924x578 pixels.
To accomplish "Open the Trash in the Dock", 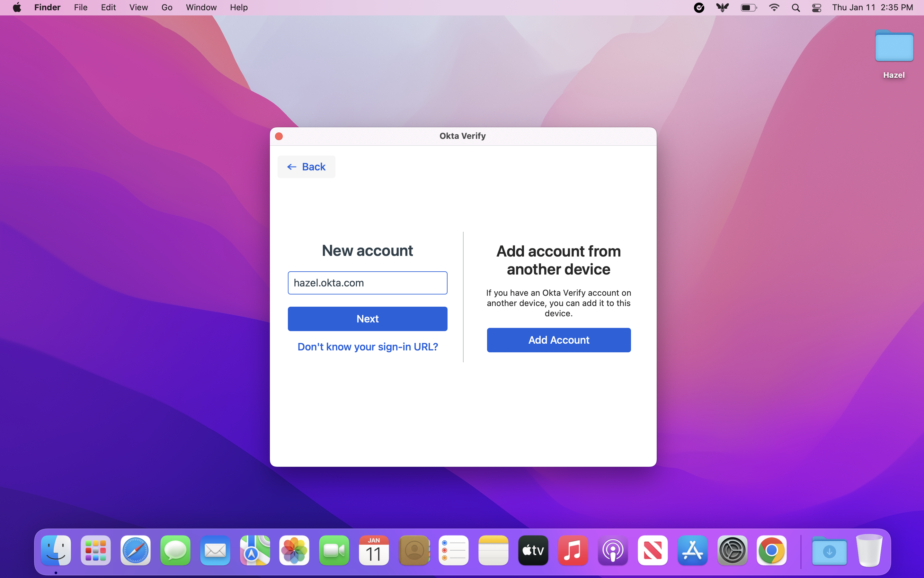I will pyautogui.click(x=869, y=550).
